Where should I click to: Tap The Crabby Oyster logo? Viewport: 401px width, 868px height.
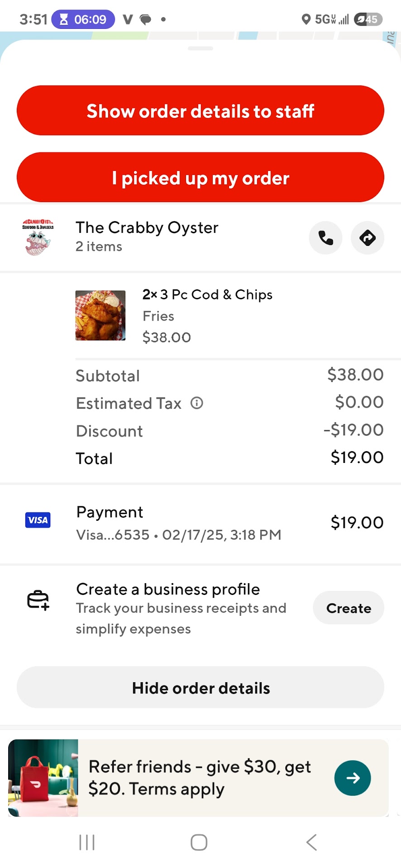point(38,238)
